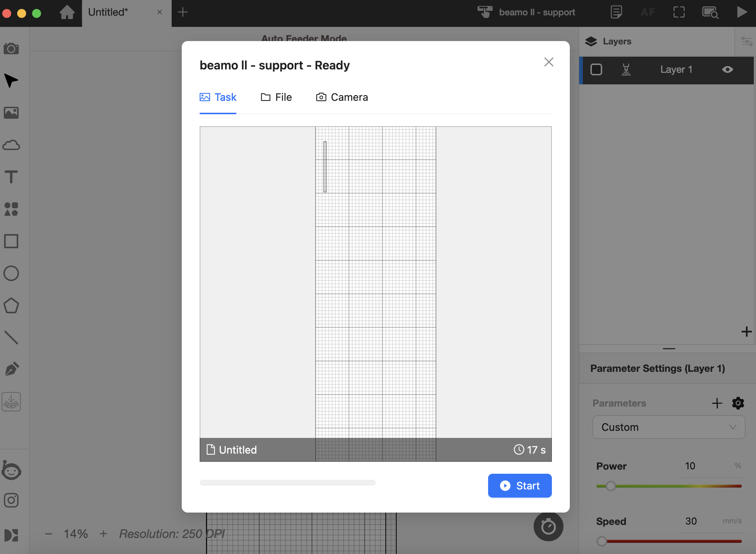
Task: Click the frame preview icon in top bar
Action: pos(679,12)
